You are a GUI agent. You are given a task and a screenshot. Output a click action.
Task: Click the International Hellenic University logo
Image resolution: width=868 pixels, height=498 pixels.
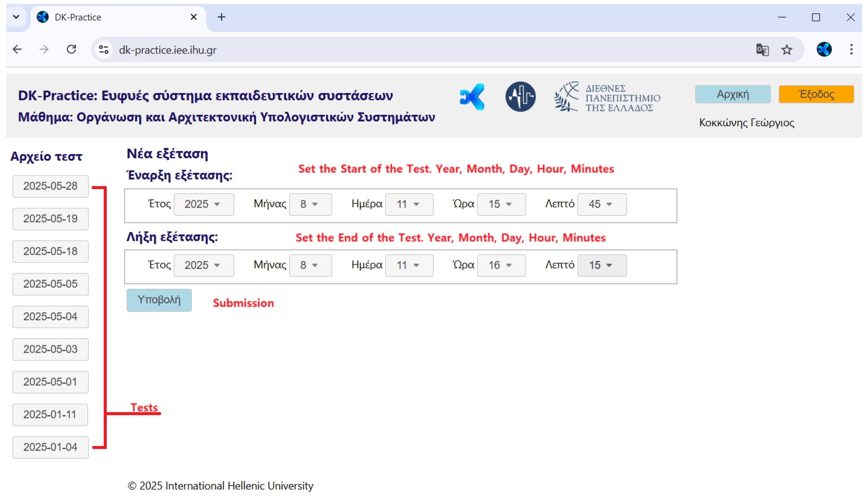607,98
